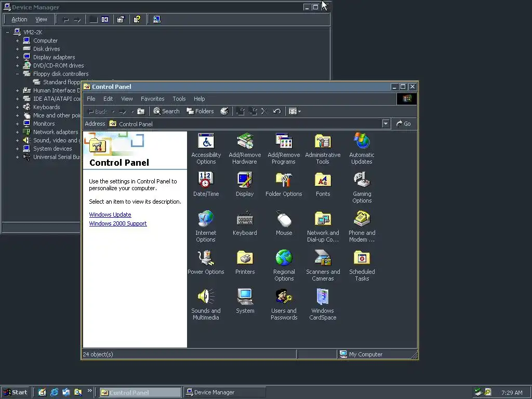Expand the Computer node in Device Manager
The width and height of the screenshot is (532, 399).
17,41
